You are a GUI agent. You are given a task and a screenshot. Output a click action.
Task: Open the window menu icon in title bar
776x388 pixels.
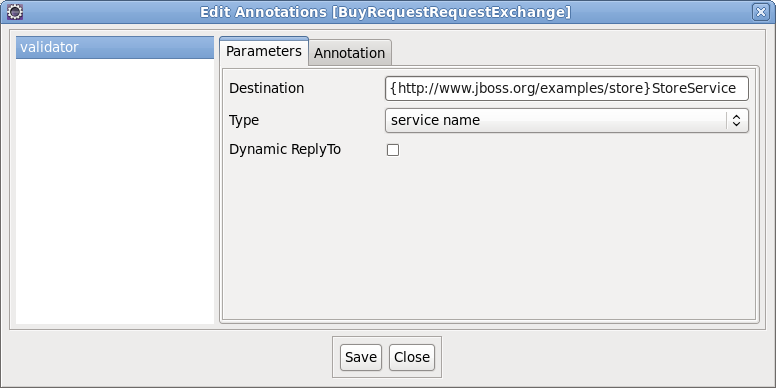15,12
